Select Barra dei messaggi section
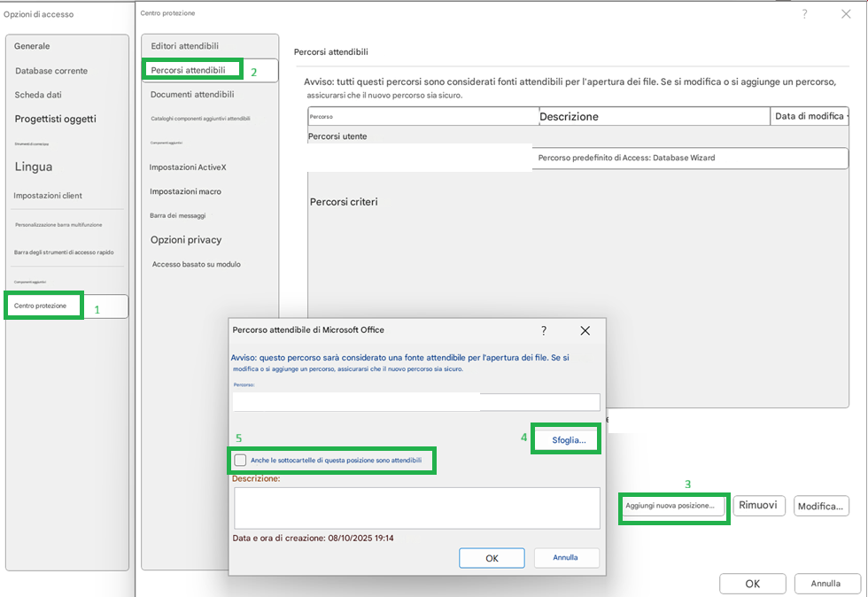The width and height of the screenshot is (868, 597). [x=178, y=215]
